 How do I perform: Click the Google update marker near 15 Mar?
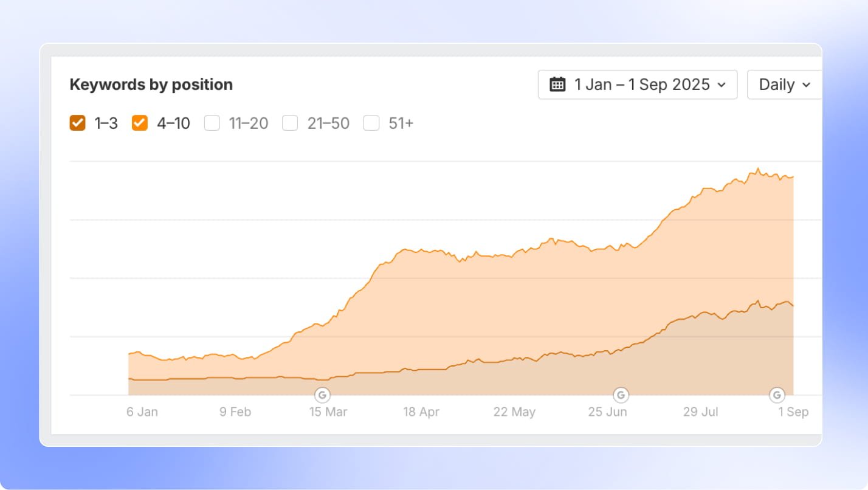tap(322, 395)
